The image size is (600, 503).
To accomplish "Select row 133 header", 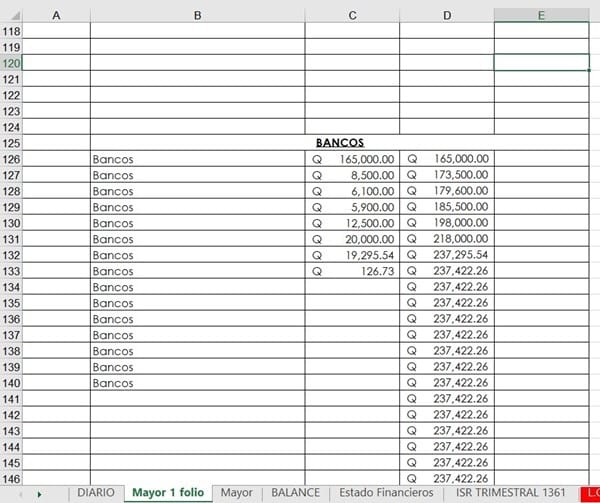I will click(11, 271).
